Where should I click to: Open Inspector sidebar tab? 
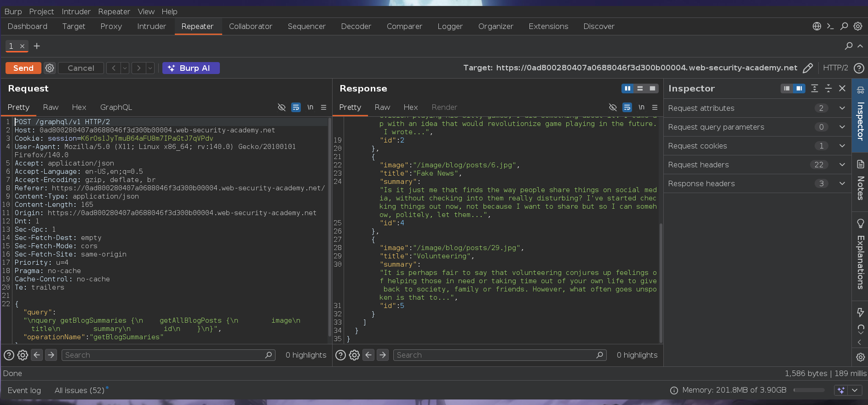coord(860,115)
